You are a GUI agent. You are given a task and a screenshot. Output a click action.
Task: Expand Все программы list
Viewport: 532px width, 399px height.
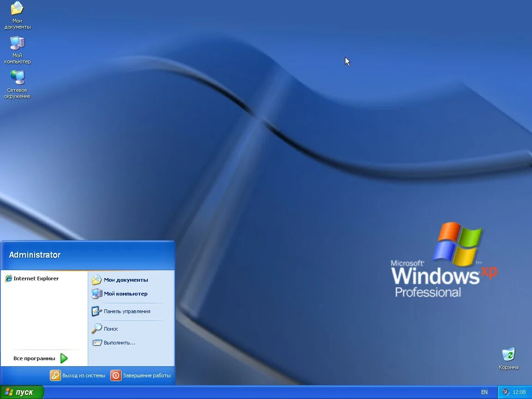[41, 358]
